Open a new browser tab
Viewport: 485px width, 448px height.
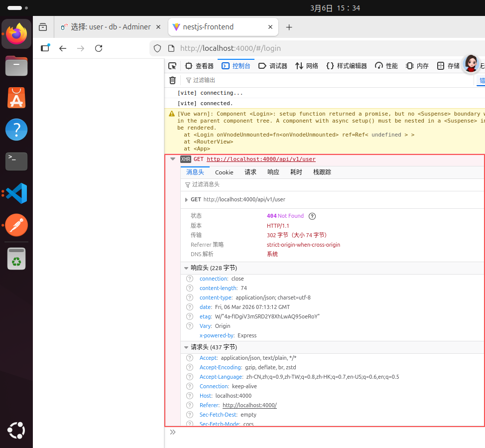289,27
